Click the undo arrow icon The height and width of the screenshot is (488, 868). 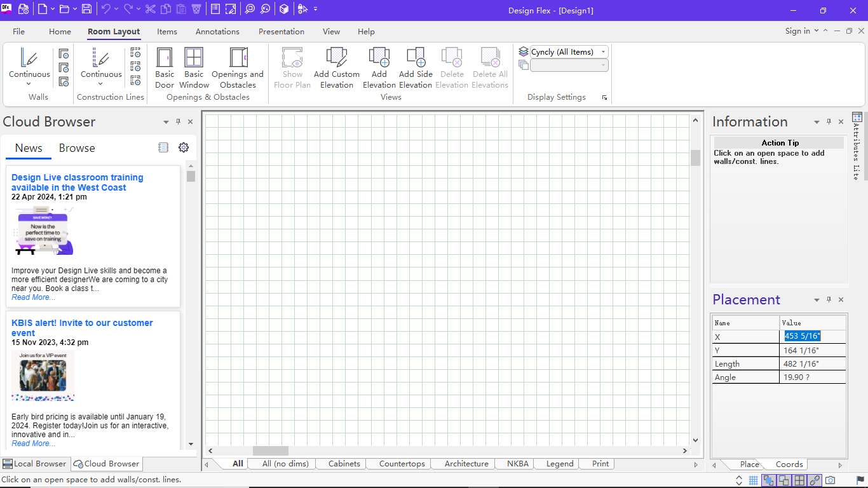105,9
